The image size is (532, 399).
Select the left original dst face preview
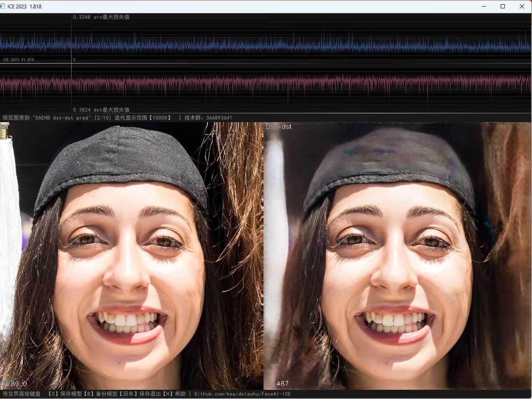[131, 256]
